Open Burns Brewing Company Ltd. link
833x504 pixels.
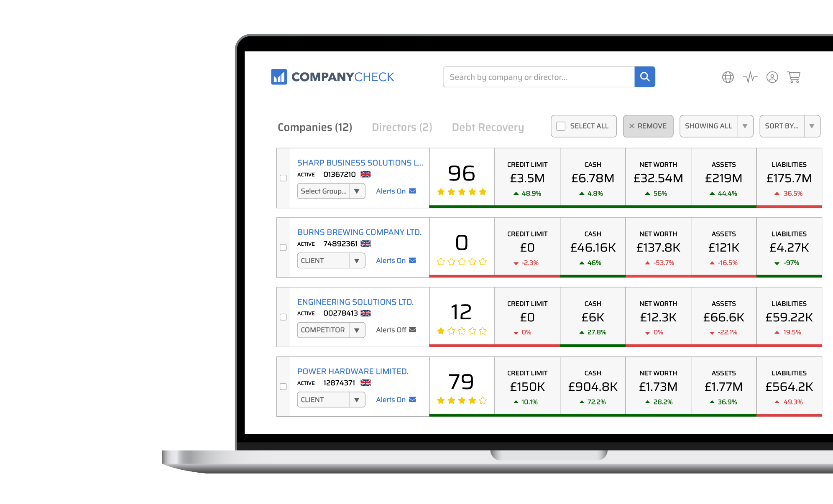pos(359,232)
